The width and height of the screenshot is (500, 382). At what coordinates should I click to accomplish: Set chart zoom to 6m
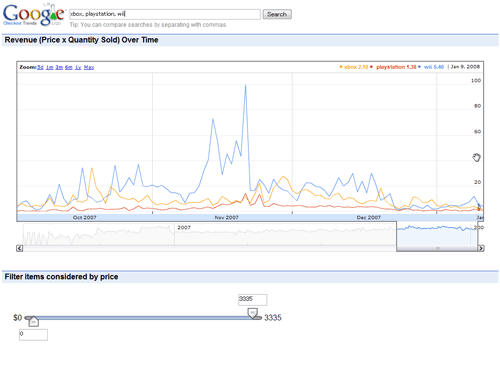[69, 67]
